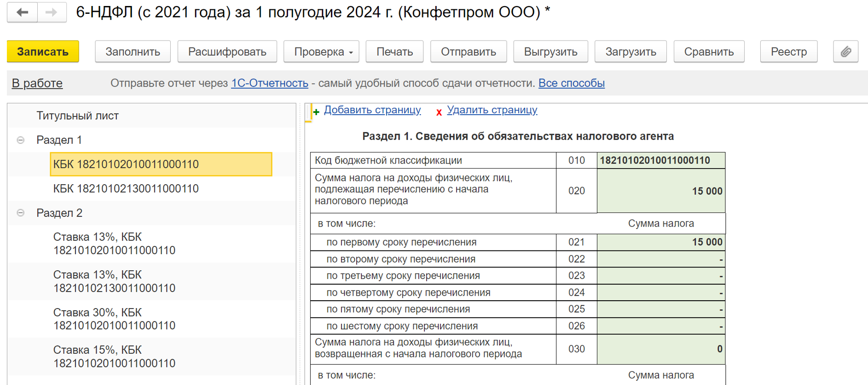Image resolution: width=868 pixels, height=385 pixels.
Task: Select КБК 18210102130011000110 under Раздел 1
Action: coord(126,189)
